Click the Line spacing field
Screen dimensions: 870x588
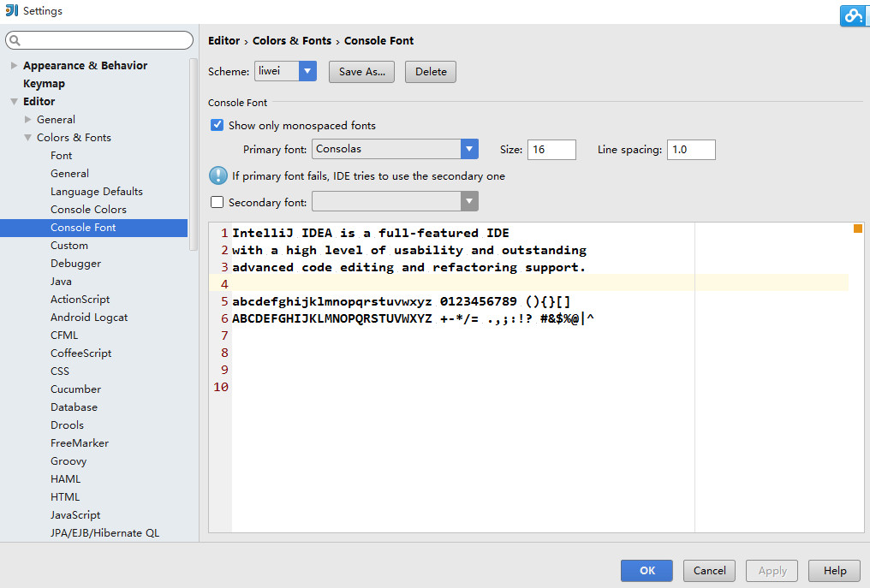point(691,149)
